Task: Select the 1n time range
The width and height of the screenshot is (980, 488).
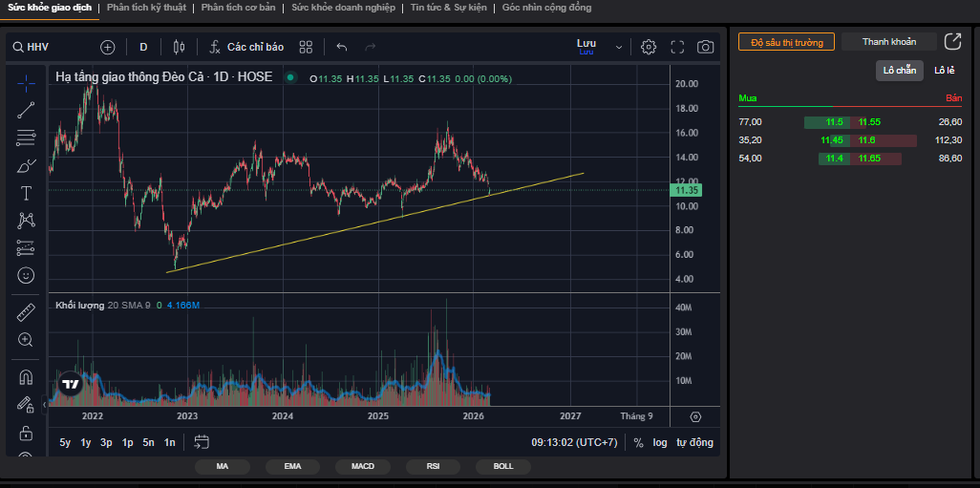Action: [169, 442]
